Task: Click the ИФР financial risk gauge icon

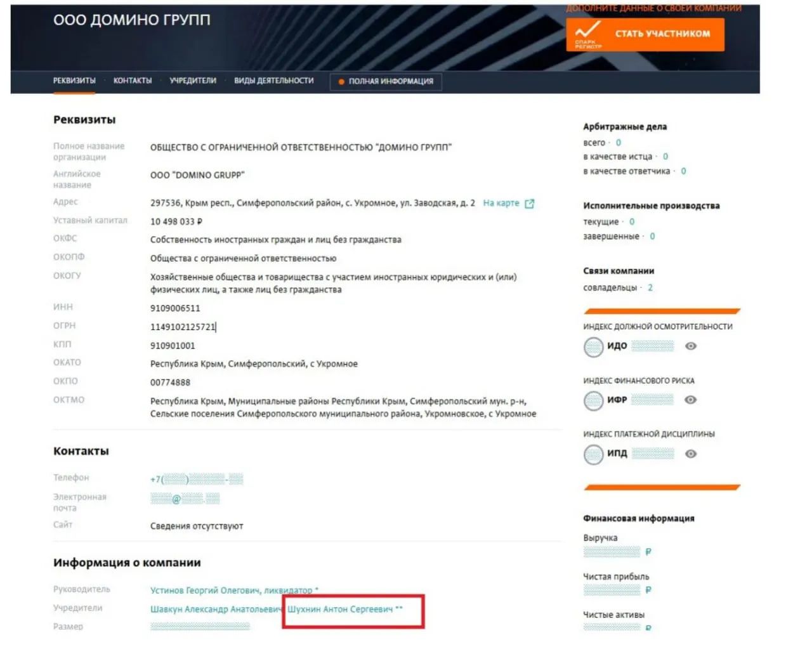Action: (x=593, y=400)
